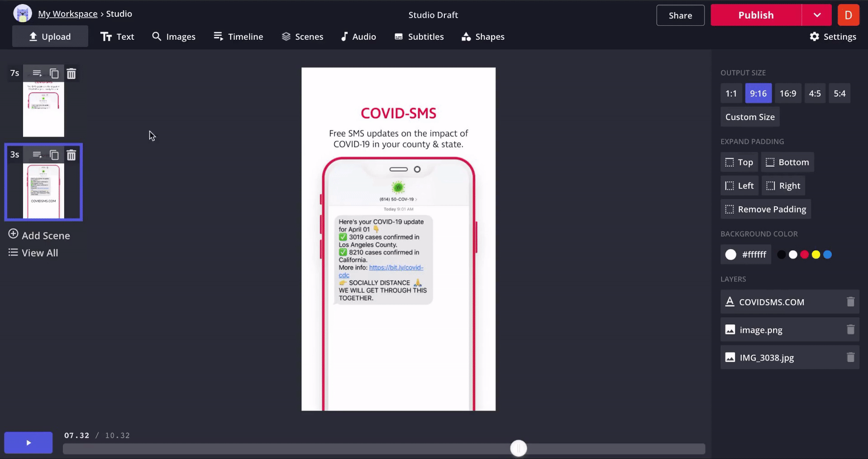Viewport: 868px width, 459px height.
Task: Click the user avatar D icon
Action: coord(848,15)
